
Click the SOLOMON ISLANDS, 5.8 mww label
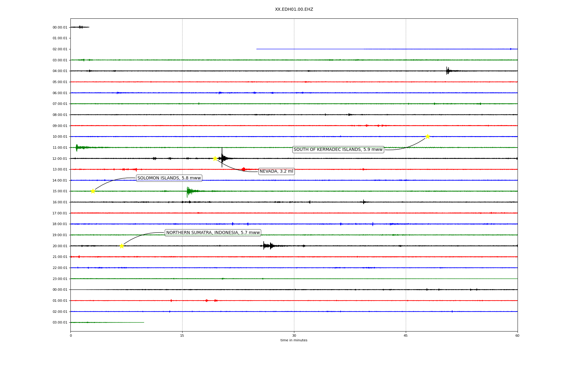[169, 178]
